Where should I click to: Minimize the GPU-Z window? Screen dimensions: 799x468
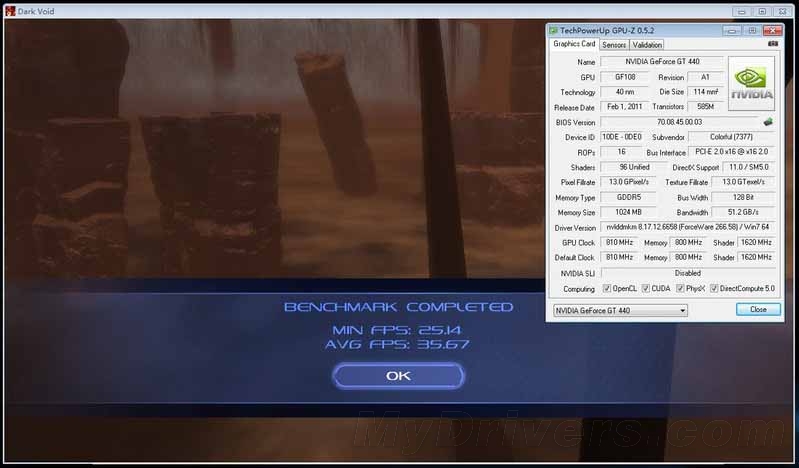coord(731,31)
